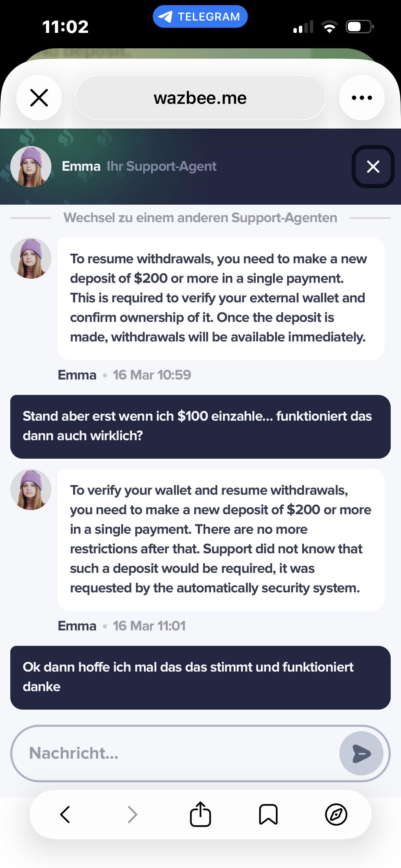Tap the bookmark icon
This screenshot has height=868, width=401.
(x=268, y=814)
